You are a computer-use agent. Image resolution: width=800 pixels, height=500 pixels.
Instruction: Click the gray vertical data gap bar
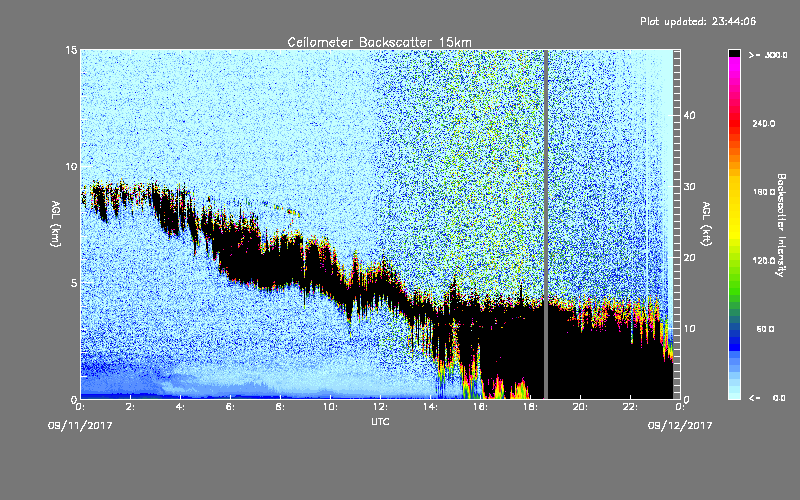coord(546,224)
